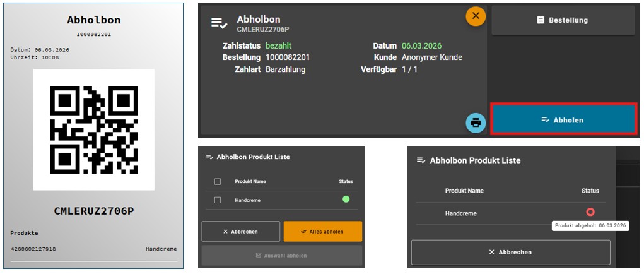Image resolution: width=644 pixels, height=274 pixels.
Task: Click the wide Abbrechen button below tooltip
Action: click(510, 253)
